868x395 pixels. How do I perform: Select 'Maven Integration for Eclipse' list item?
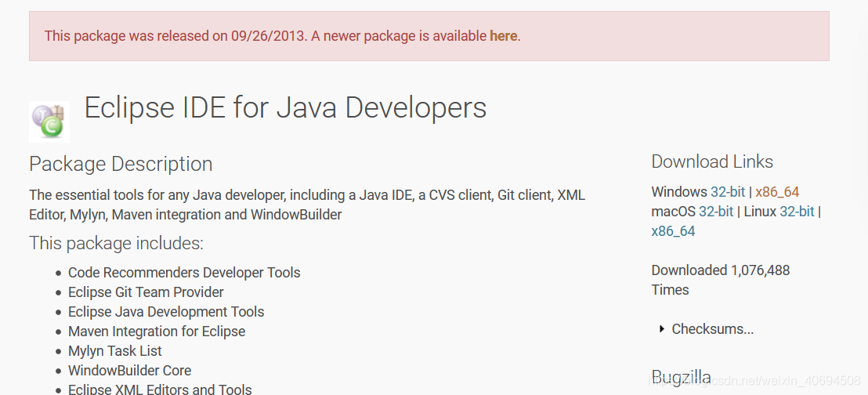point(157,332)
